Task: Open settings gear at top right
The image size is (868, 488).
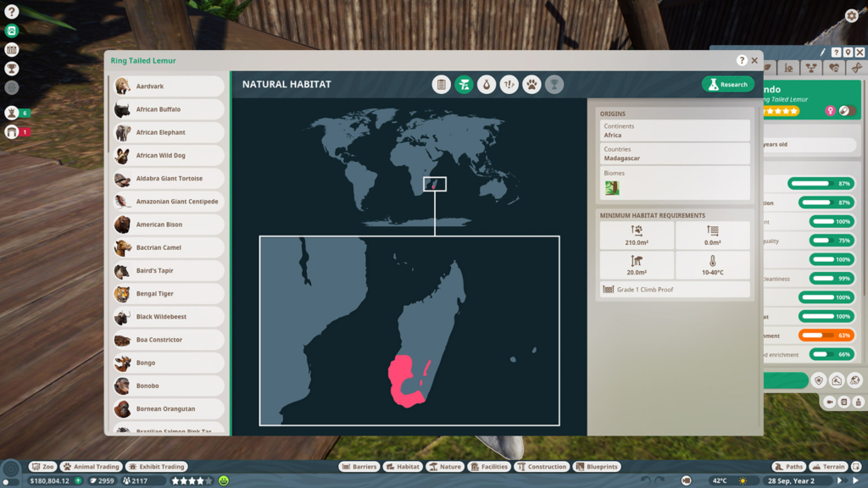Action: tap(851, 15)
